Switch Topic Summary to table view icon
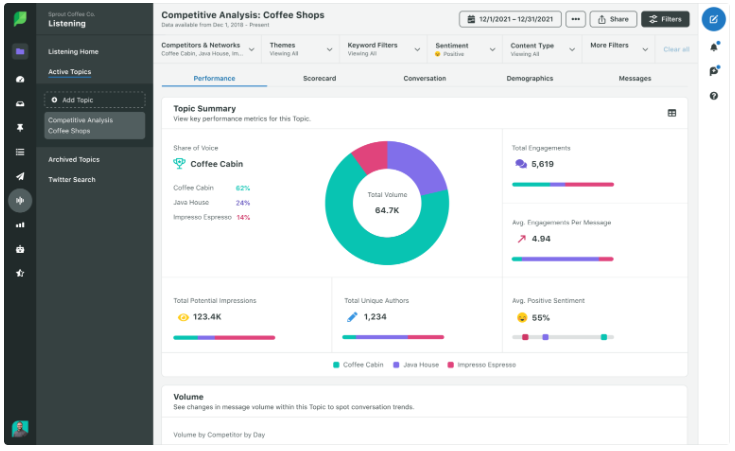 [x=672, y=113]
